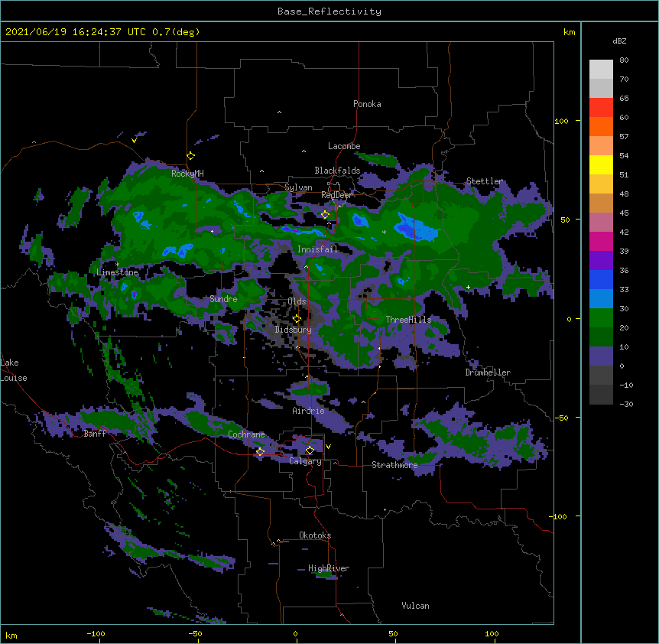
Task: Click the RedDeer city label
Action: 336,195
